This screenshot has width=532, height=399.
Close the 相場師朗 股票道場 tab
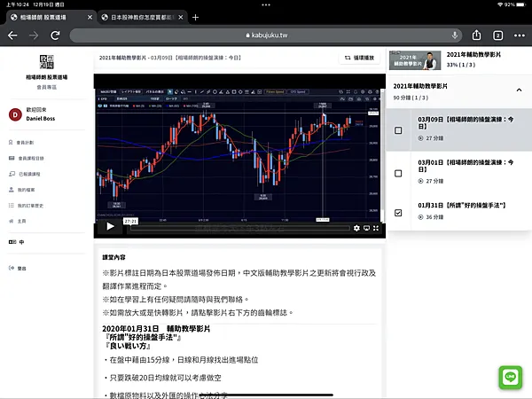coord(90,18)
